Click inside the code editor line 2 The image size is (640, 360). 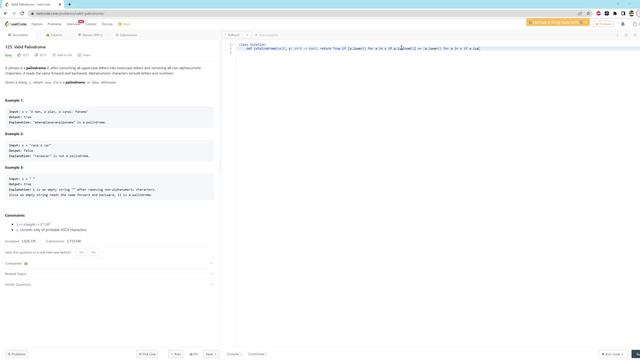point(437,49)
